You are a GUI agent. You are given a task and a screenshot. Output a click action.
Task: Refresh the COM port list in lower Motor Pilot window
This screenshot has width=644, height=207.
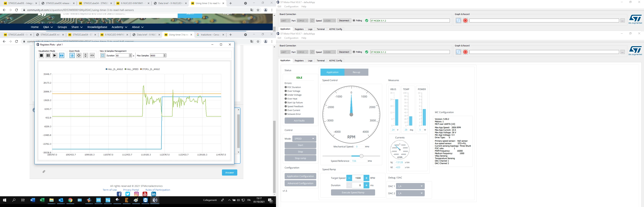click(312, 52)
